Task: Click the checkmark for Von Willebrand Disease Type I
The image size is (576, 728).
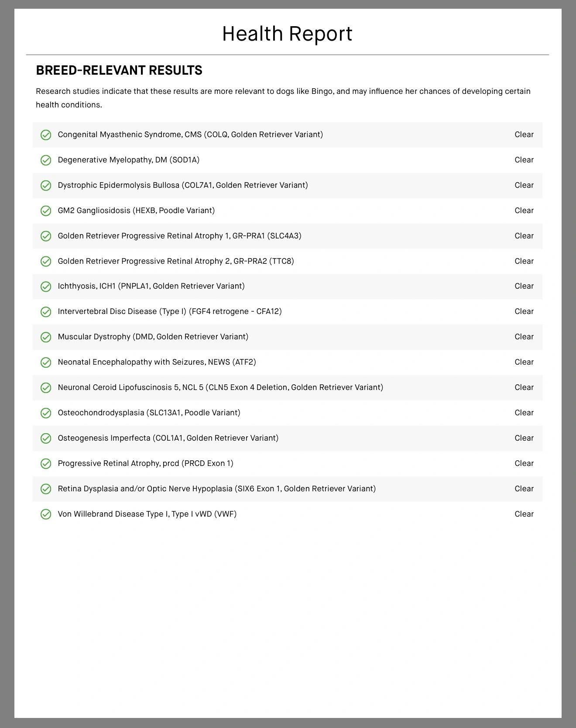Action: [46, 514]
